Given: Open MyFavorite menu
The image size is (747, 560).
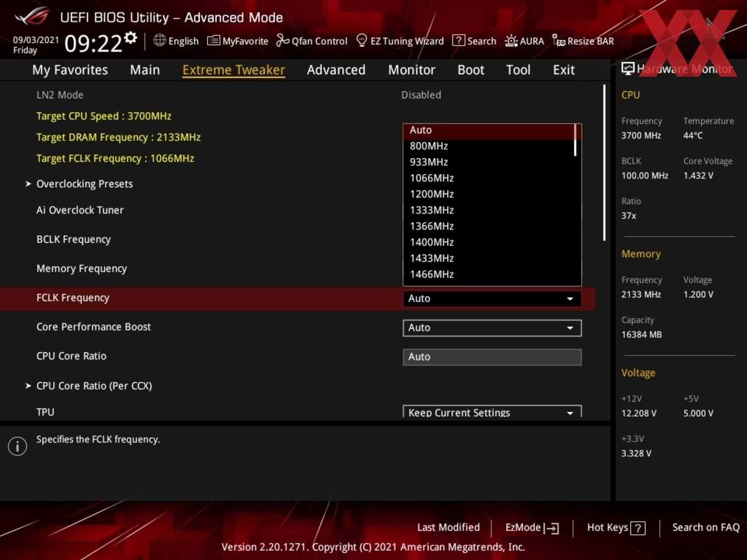Looking at the screenshot, I should click(237, 41).
